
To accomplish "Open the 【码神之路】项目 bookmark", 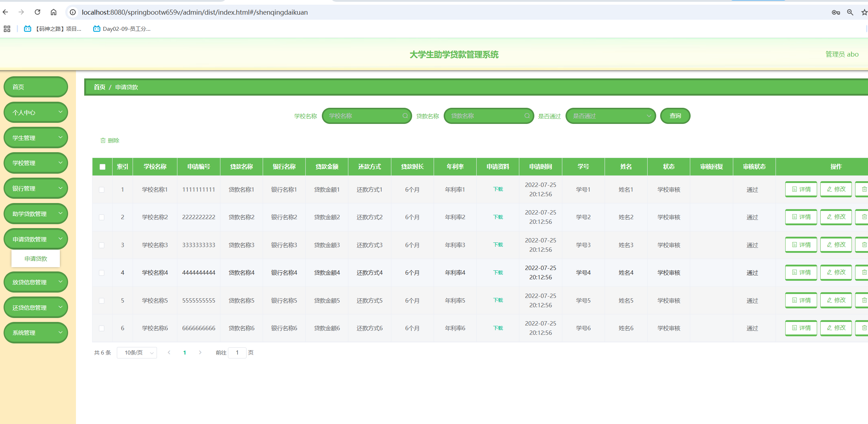I will pos(53,29).
